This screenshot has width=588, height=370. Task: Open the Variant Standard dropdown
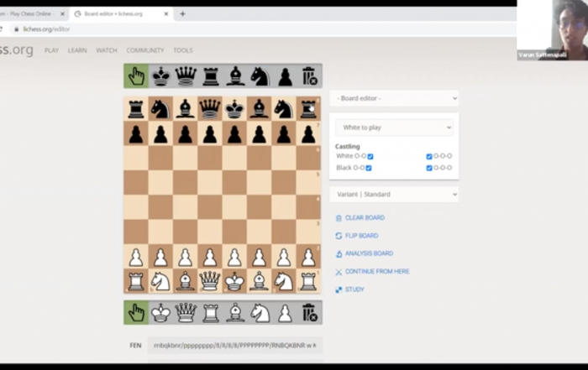tap(394, 195)
